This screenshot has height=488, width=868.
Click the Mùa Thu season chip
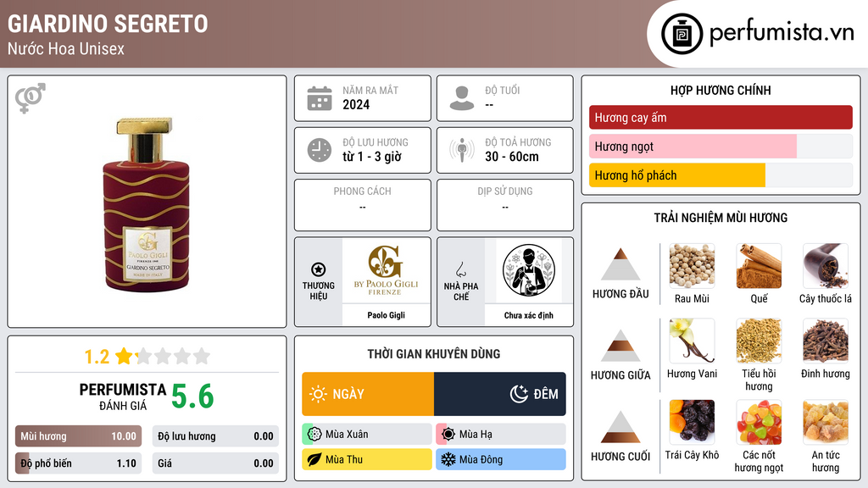[x=367, y=459]
